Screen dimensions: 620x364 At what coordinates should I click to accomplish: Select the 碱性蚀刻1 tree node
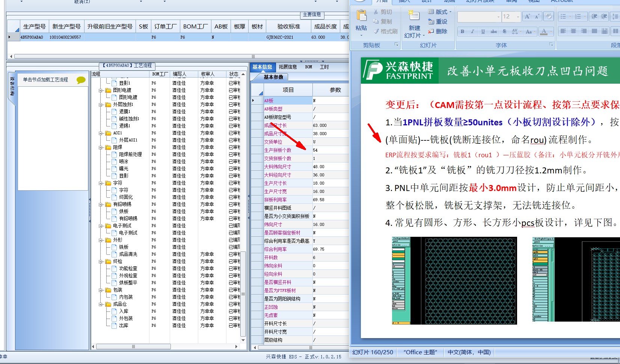point(129,119)
